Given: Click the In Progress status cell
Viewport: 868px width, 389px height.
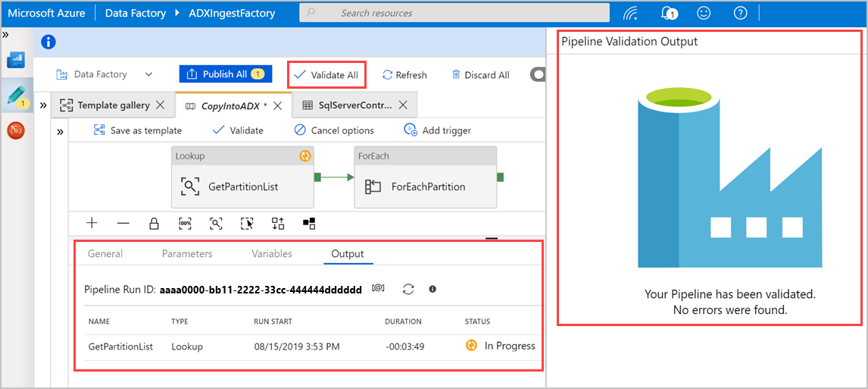Looking at the screenshot, I should tap(501, 346).
